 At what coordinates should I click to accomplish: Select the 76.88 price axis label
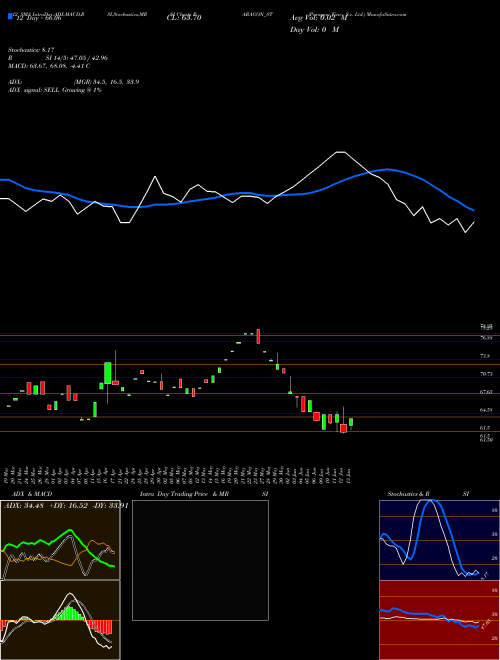[x=486, y=338]
